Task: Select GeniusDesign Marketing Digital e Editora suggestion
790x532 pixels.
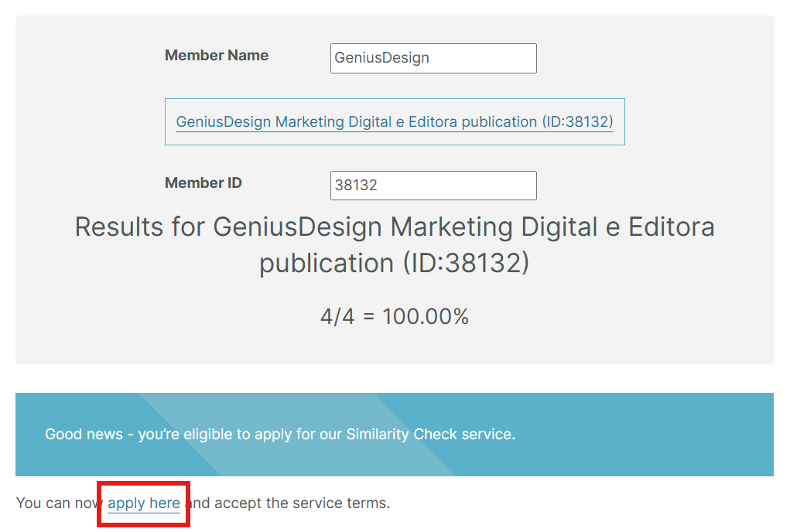Action: pos(394,122)
